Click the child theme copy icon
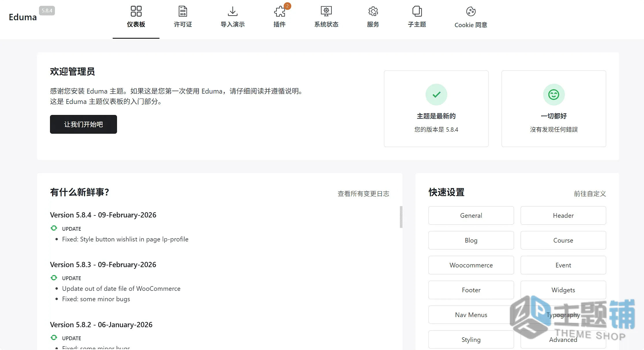The width and height of the screenshot is (644, 350). [x=417, y=11]
